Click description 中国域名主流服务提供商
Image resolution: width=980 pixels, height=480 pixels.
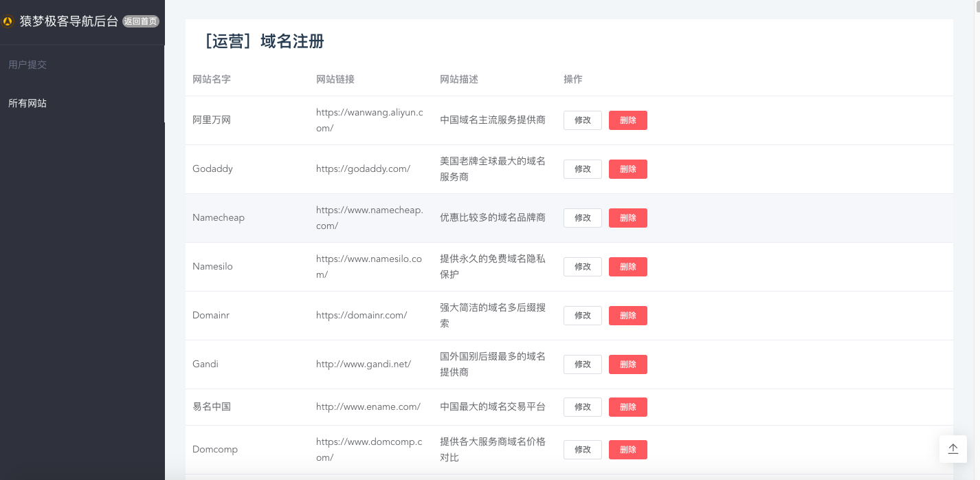(493, 120)
